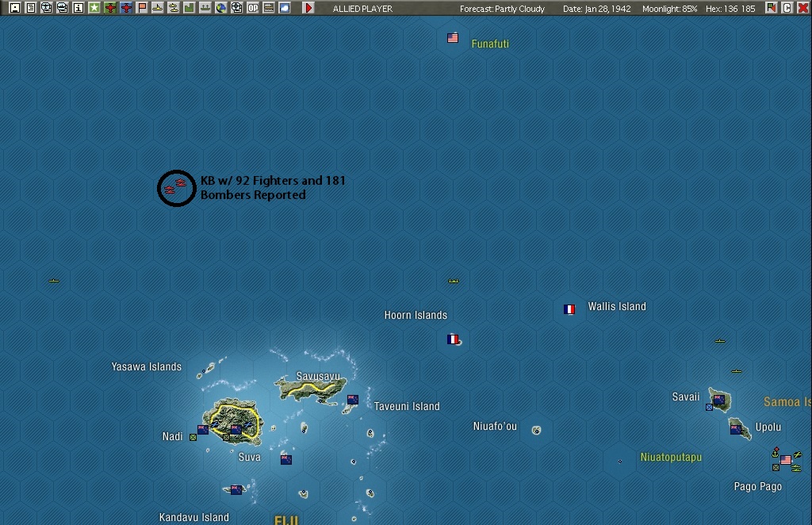Click the cloud weather toolbar icon
Image resolution: width=812 pixels, height=525 pixels.
[x=285, y=8]
